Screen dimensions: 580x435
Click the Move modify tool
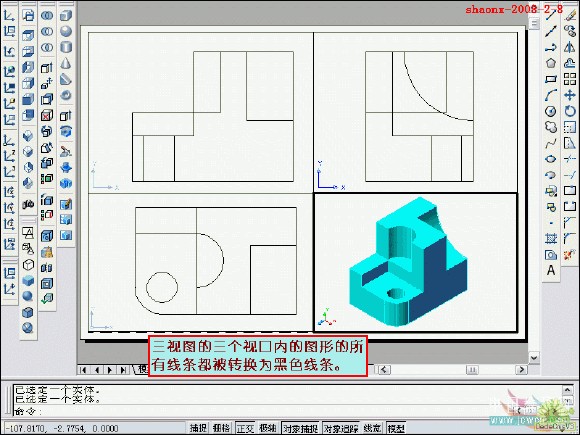coord(570,95)
